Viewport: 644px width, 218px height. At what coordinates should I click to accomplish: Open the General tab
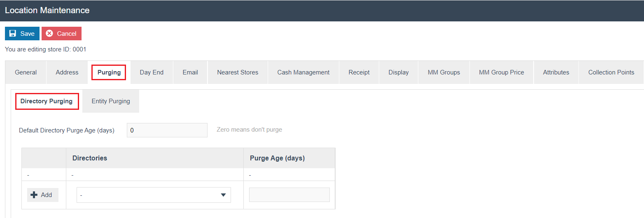[26, 72]
